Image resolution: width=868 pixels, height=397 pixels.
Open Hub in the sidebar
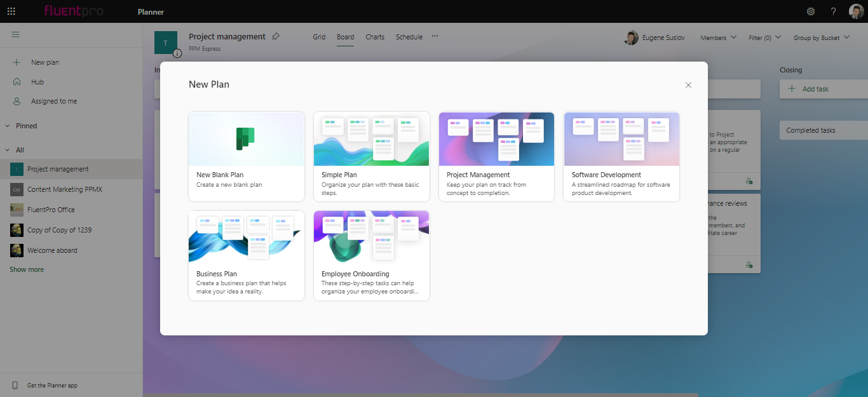click(x=71, y=82)
